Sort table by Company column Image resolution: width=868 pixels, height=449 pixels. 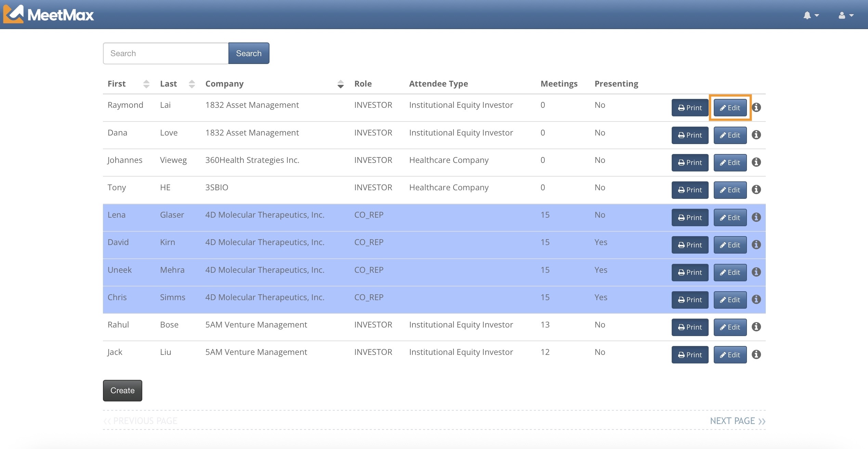click(340, 84)
